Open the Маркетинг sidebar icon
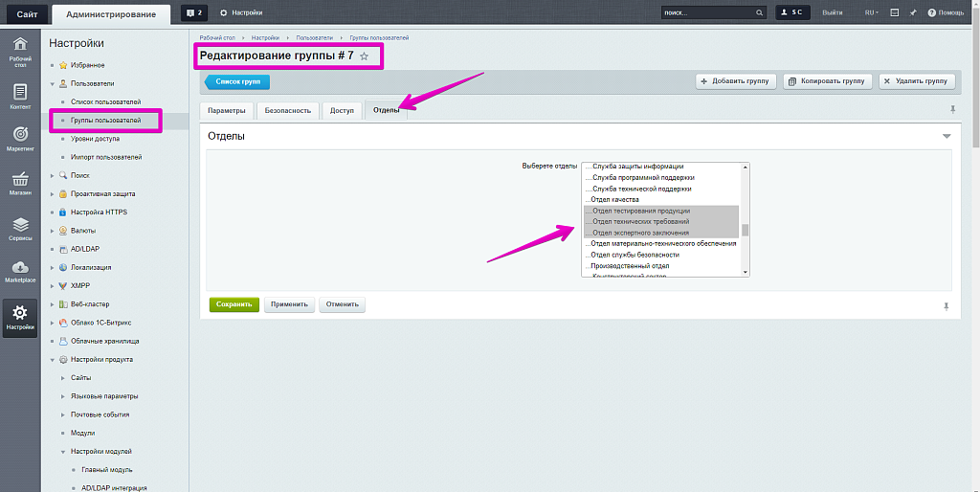Viewport: 980px width, 492px height. click(19, 139)
